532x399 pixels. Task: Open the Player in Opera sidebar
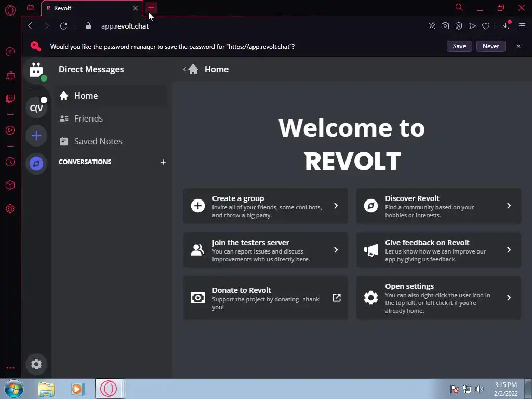[10, 130]
